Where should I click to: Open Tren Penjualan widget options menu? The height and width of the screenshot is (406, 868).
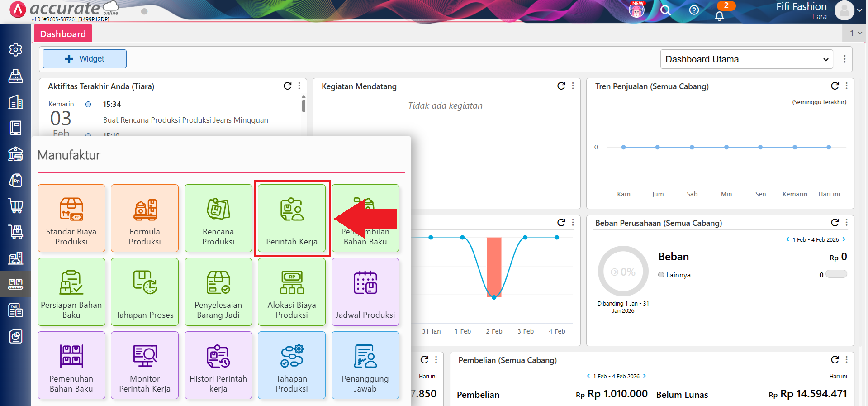pos(847,86)
